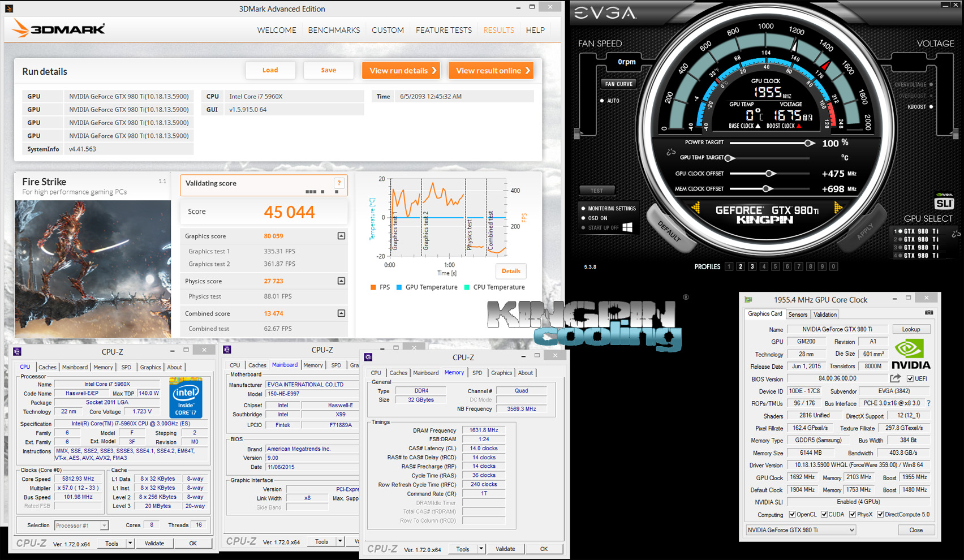Click the CPU-Z memory window title icon
The image size is (964, 560).
368,357
